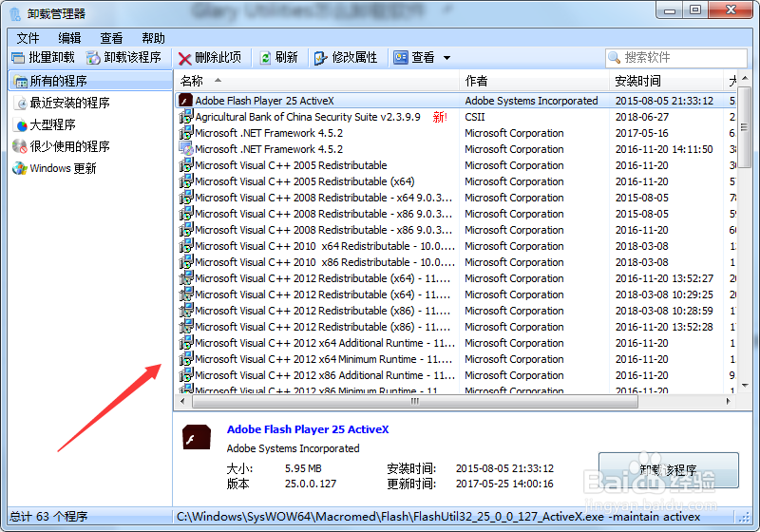The width and height of the screenshot is (760, 532).
Task: Click the Adobe Flash Player row icon
Action: [x=186, y=101]
